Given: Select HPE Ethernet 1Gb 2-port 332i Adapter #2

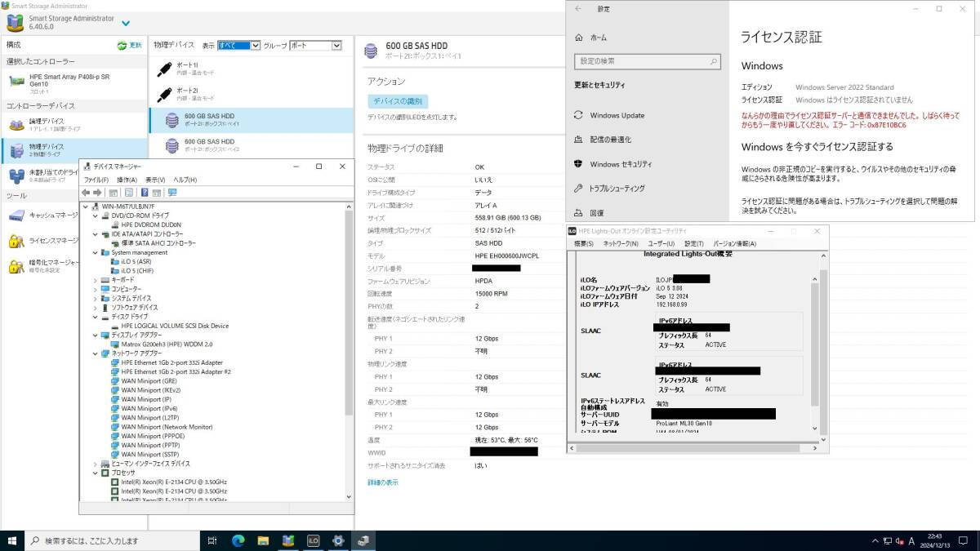Looking at the screenshot, I should click(176, 371).
